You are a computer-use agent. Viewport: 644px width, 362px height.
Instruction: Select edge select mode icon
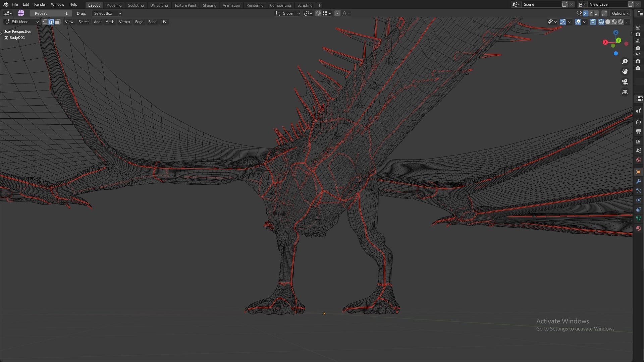pos(51,22)
